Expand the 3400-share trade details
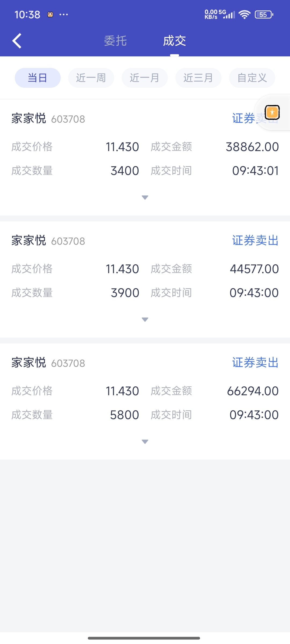Viewport: 290px width, 644px height. tap(145, 197)
